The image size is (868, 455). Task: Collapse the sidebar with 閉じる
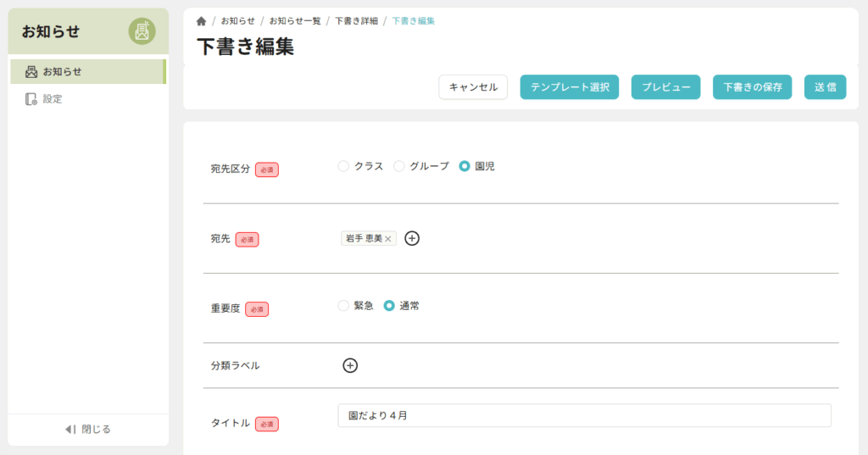[88, 429]
